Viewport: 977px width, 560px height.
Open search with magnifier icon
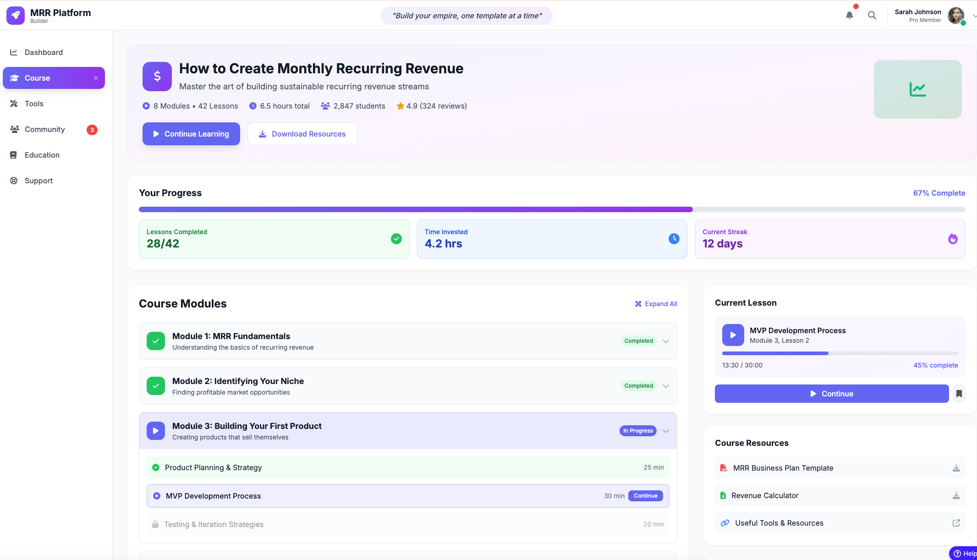872,15
